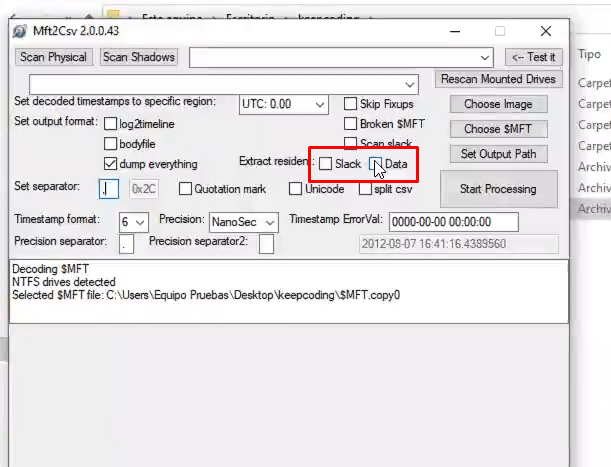Click the 'Decoding $MFT' log line
The image size is (611, 467).
point(51,269)
